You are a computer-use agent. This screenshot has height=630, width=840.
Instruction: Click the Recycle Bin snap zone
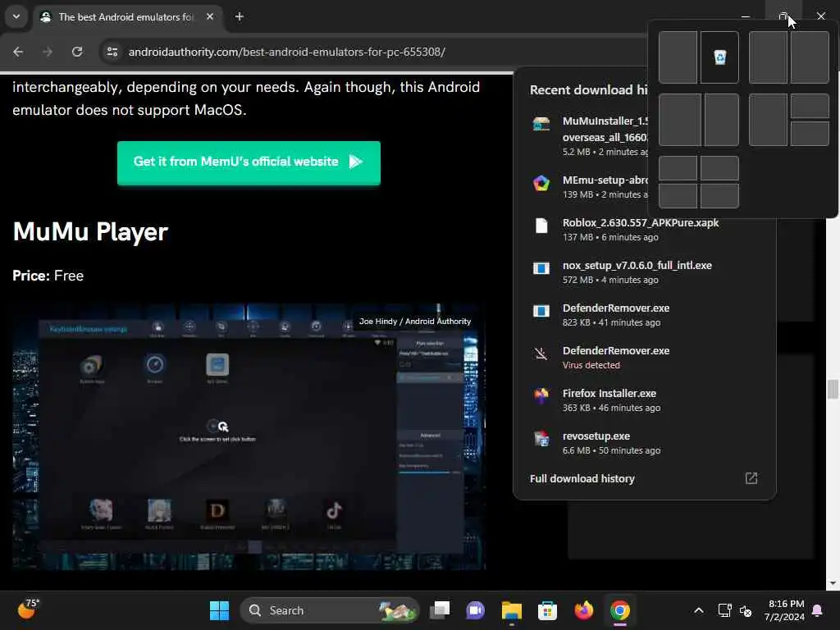click(x=719, y=57)
